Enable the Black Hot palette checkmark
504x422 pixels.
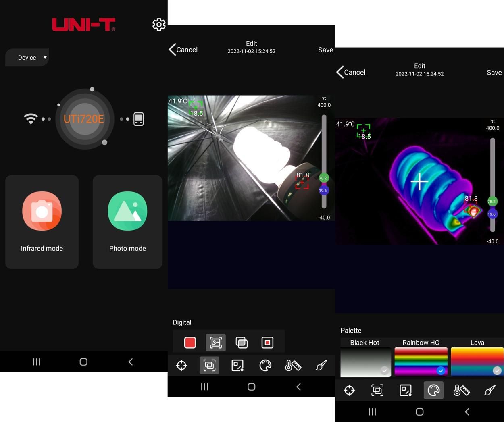coord(384,370)
